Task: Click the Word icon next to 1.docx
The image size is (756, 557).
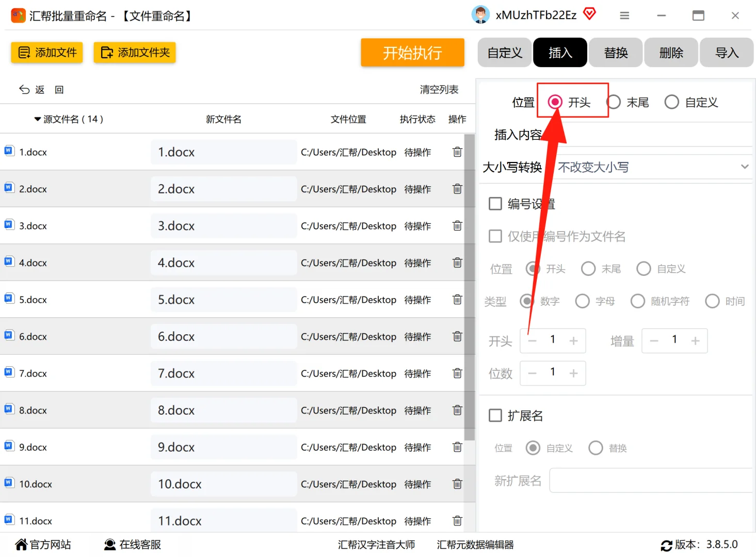Action: tap(9, 150)
